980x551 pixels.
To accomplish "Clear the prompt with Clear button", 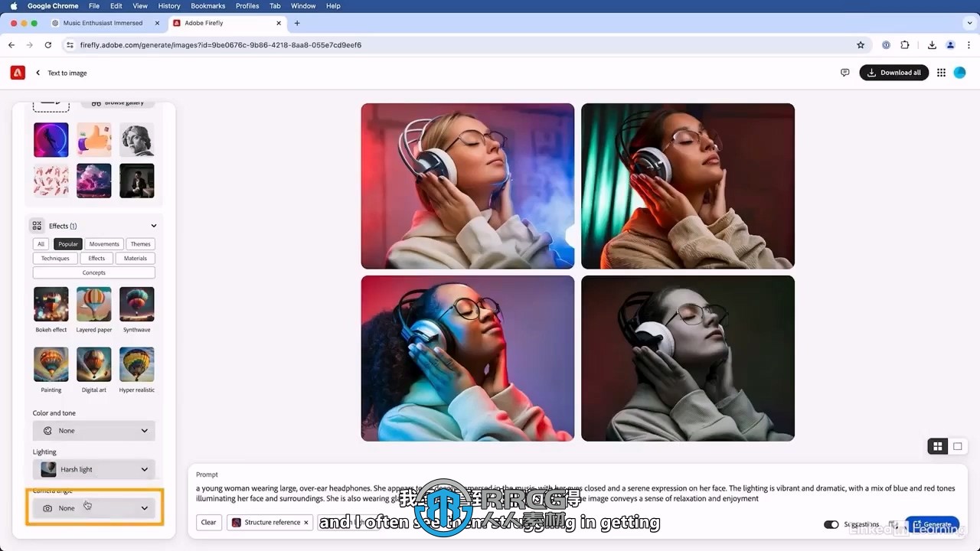I will 208,523.
